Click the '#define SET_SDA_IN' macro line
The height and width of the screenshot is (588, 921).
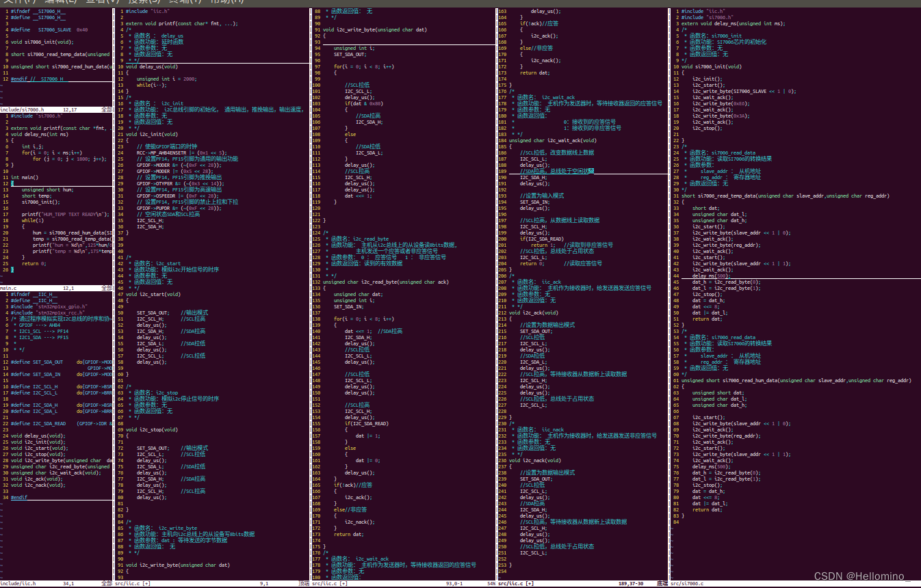62,374
